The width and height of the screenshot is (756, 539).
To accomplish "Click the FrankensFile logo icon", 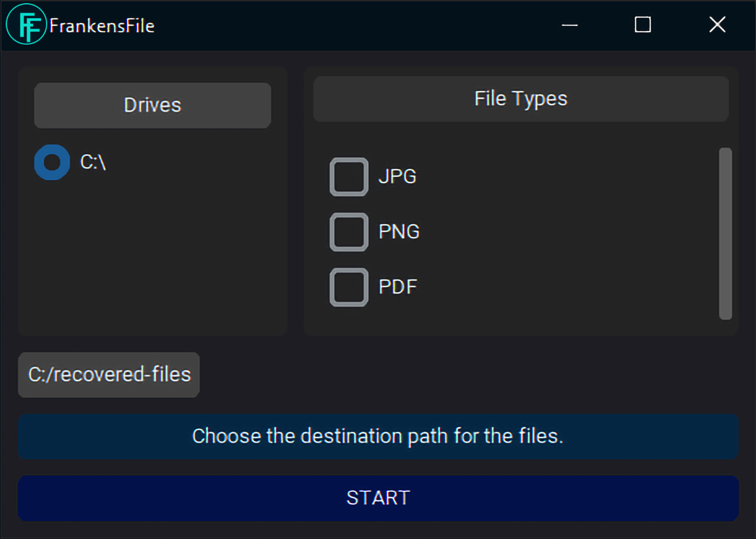I will [x=26, y=24].
